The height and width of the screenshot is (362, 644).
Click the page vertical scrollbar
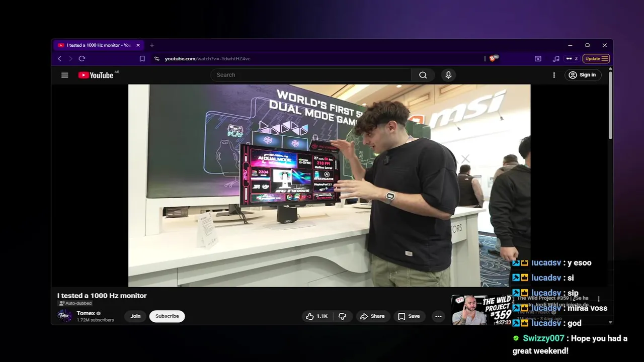(x=610, y=106)
